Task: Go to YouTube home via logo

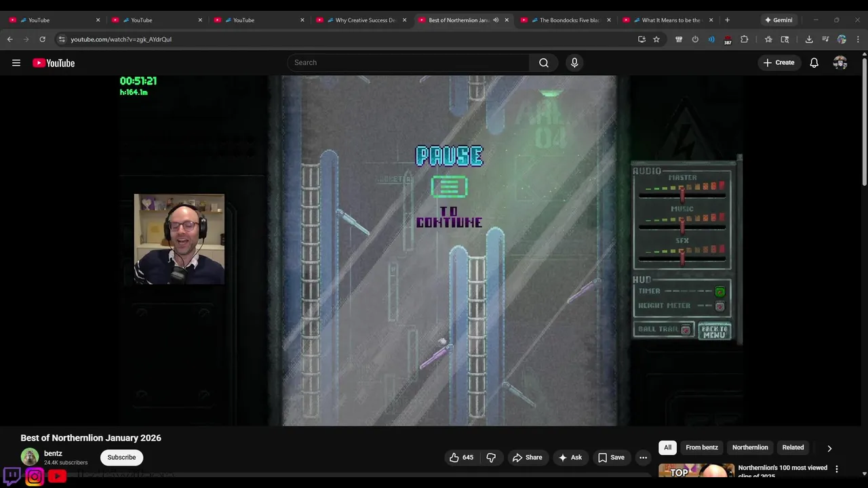Action: pyautogui.click(x=54, y=63)
